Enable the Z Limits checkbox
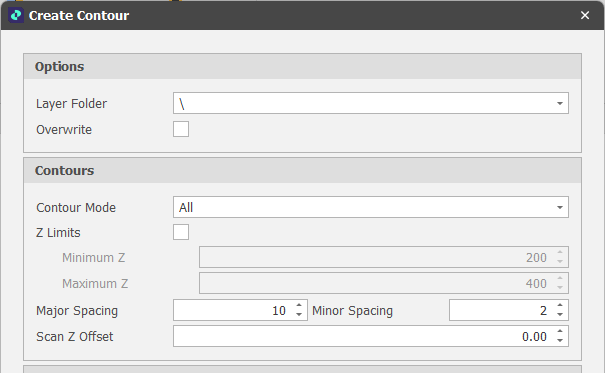The height and width of the screenshot is (373, 608). pos(181,232)
